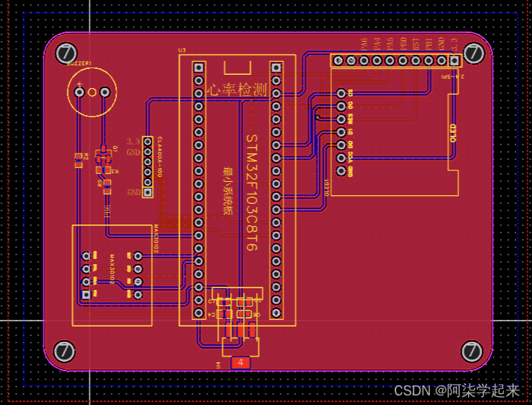Select the mounting hole beside the 3.3 header pad

[473, 53]
